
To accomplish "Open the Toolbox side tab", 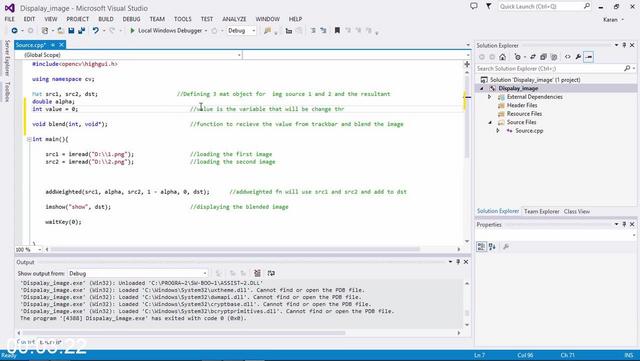I will (7, 91).
